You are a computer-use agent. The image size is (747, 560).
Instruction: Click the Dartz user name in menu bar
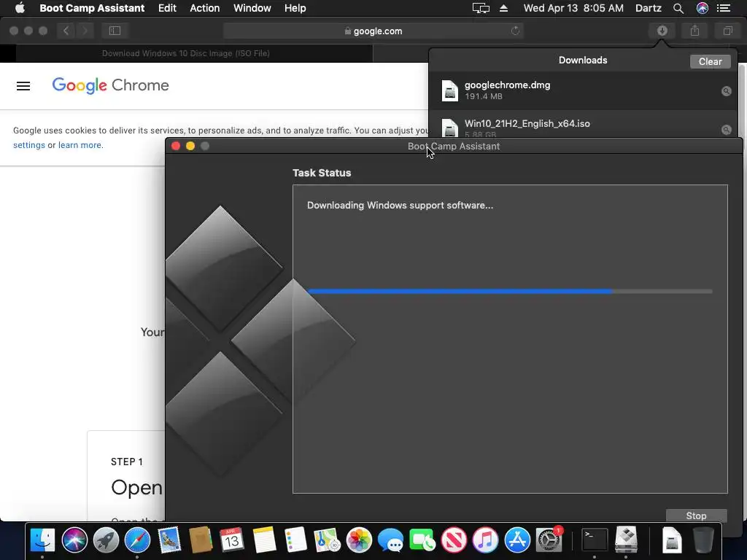pyautogui.click(x=649, y=8)
